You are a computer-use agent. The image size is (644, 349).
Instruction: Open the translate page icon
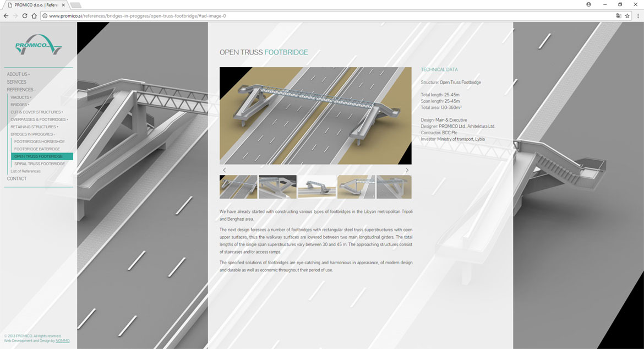point(618,16)
